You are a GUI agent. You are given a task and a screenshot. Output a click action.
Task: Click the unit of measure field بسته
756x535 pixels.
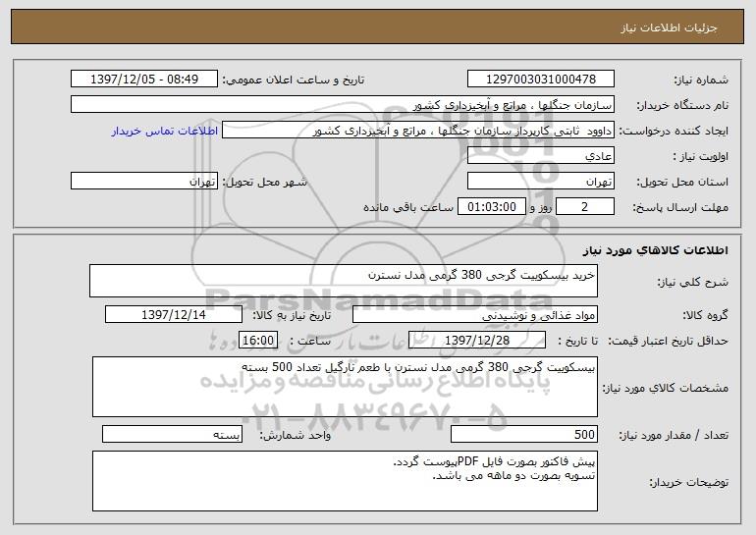[172, 434]
